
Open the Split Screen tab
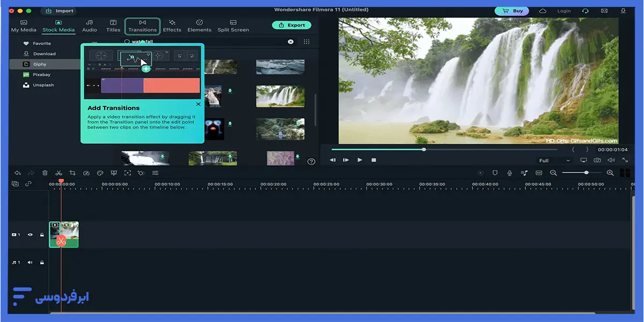tap(233, 26)
